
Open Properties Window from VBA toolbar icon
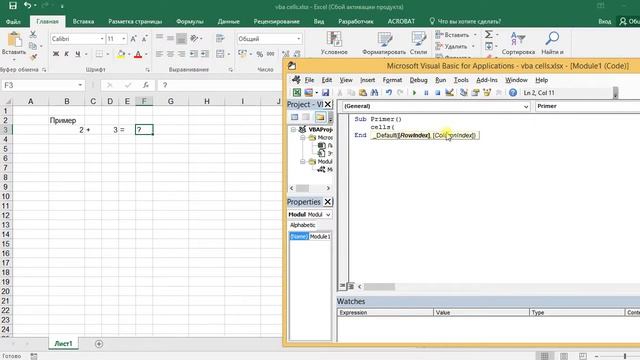click(x=475, y=93)
